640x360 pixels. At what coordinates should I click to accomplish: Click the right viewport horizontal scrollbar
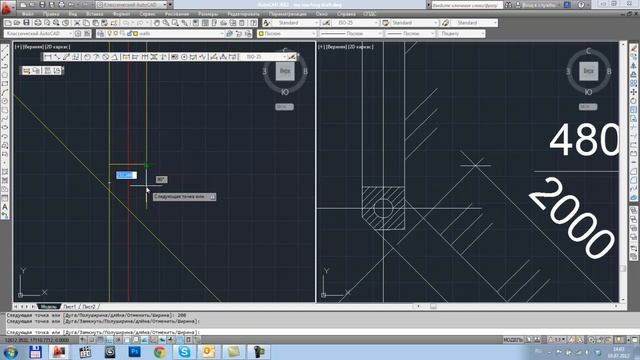pyautogui.click(x=517, y=306)
